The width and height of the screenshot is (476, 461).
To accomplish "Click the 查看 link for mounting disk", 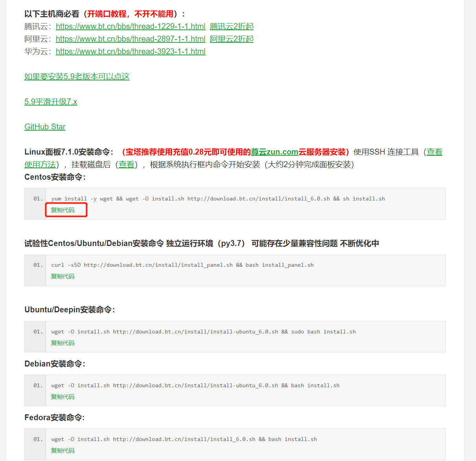I will click(x=126, y=164).
